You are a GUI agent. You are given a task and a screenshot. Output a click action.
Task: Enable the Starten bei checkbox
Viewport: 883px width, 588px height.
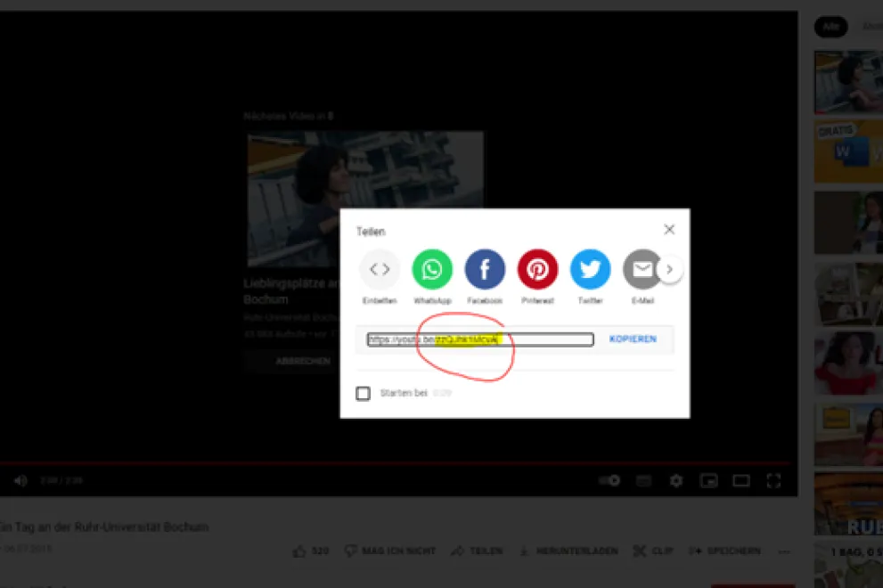coord(363,393)
